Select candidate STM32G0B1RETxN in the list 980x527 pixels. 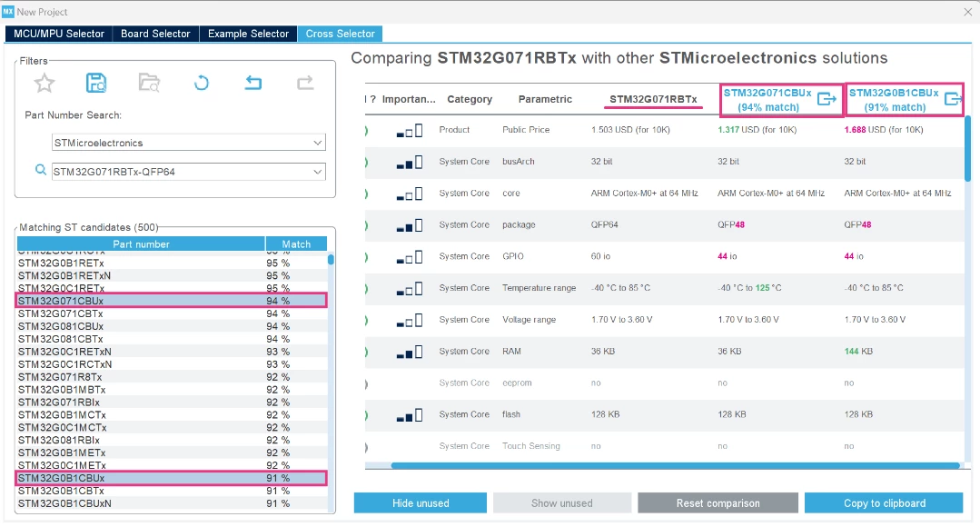tap(172, 275)
